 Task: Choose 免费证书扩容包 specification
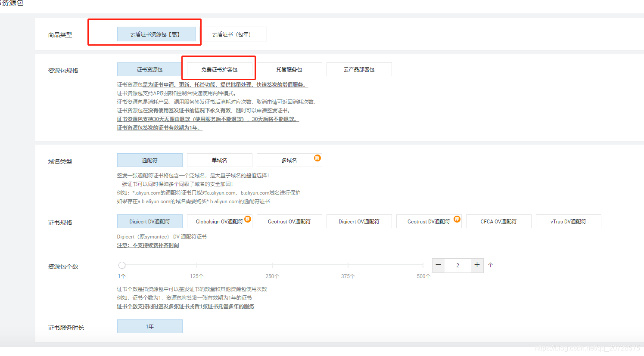click(x=219, y=69)
